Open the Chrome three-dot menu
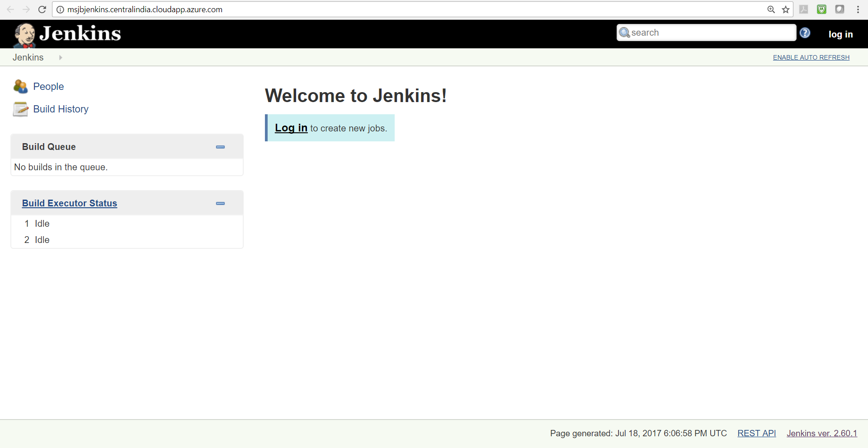 (858, 9)
